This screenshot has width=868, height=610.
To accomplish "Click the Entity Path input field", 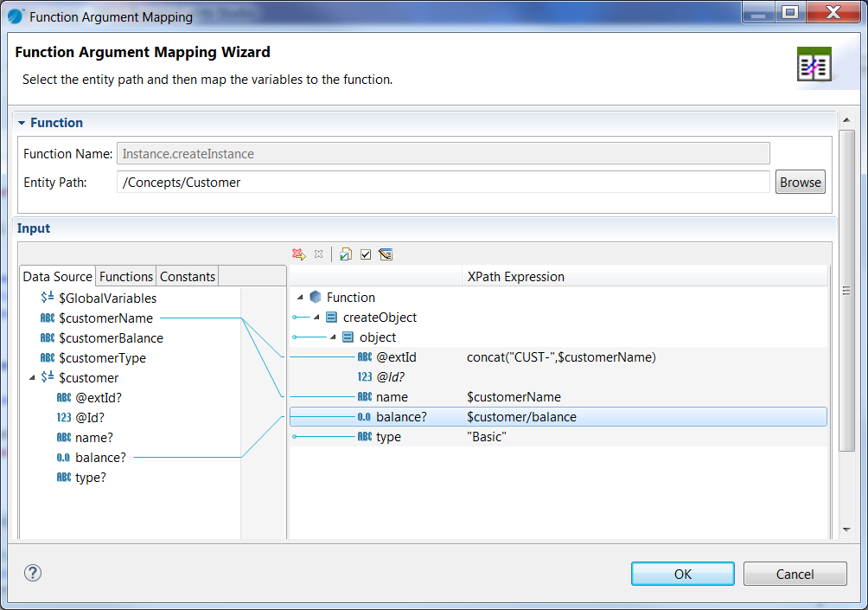I will [443, 183].
